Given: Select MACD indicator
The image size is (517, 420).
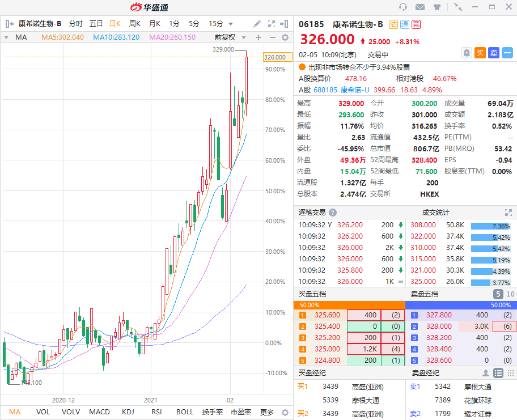Looking at the screenshot, I should [x=100, y=412].
